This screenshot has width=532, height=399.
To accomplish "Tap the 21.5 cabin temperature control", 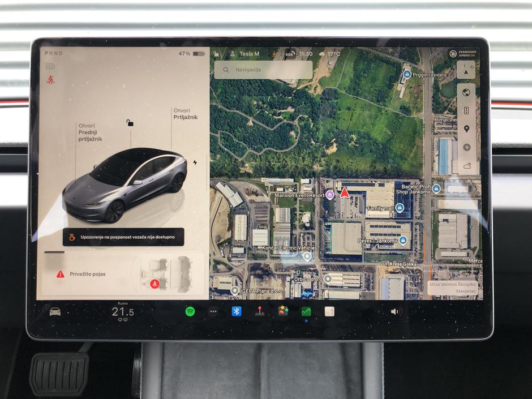I will pyautogui.click(x=123, y=312).
